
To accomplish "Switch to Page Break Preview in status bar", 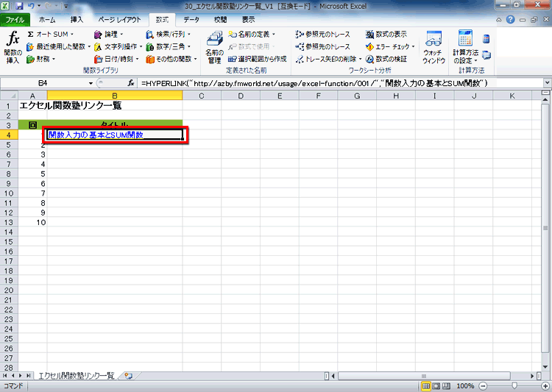I will click(446, 386).
